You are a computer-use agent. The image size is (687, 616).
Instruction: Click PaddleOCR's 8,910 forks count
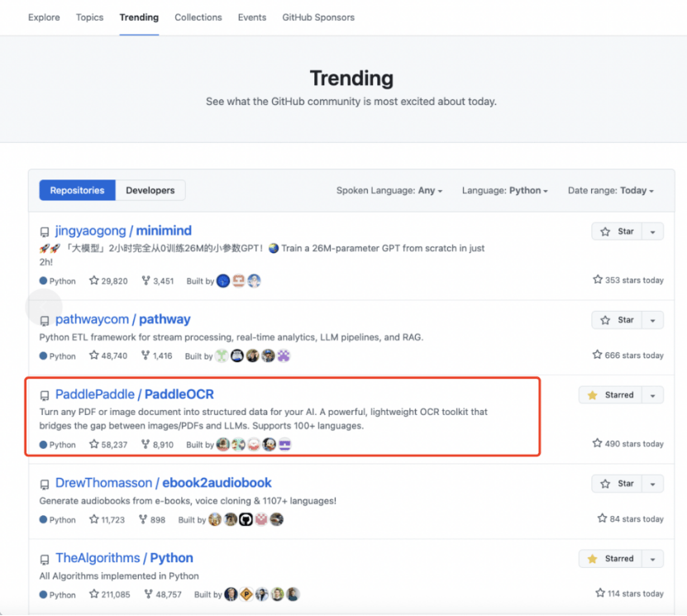point(157,444)
